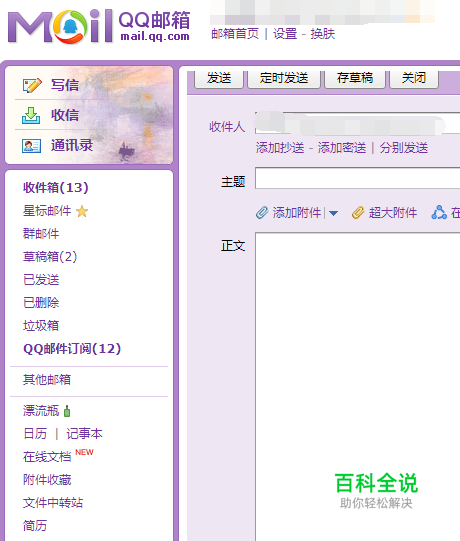Click the 定时发送 scheduled send button
Screen dimensions: 460x541
284,79
